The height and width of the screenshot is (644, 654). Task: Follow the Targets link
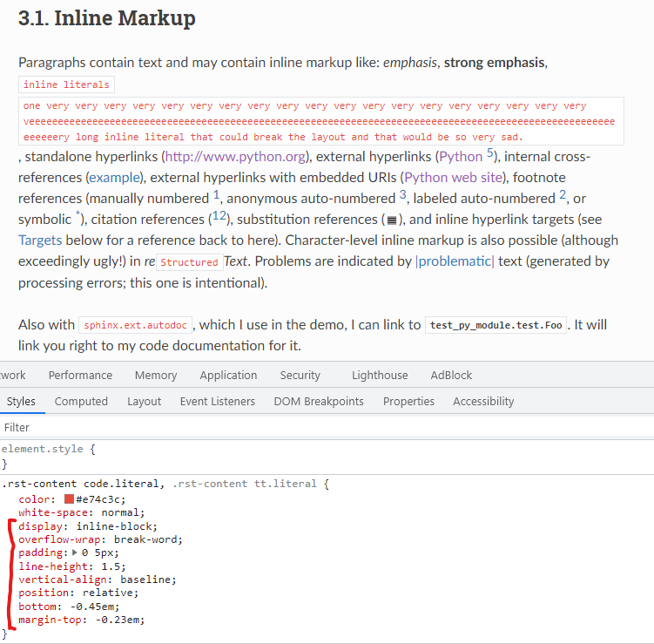click(40, 240)
